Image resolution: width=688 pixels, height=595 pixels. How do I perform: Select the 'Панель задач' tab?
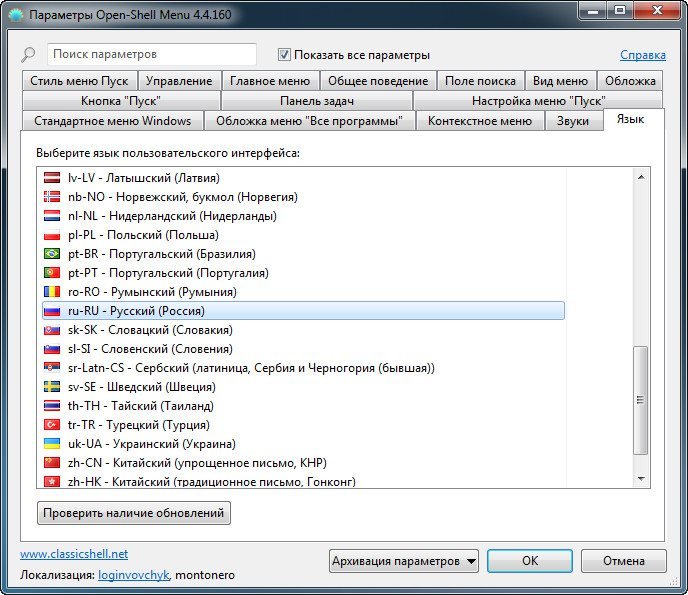(x=317, y=101)
